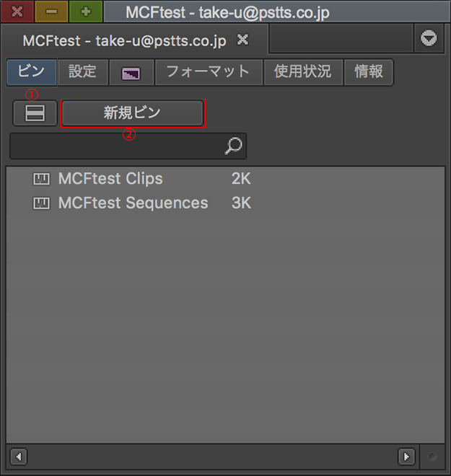Open the 情報 tab

click(x=369, y=72)
